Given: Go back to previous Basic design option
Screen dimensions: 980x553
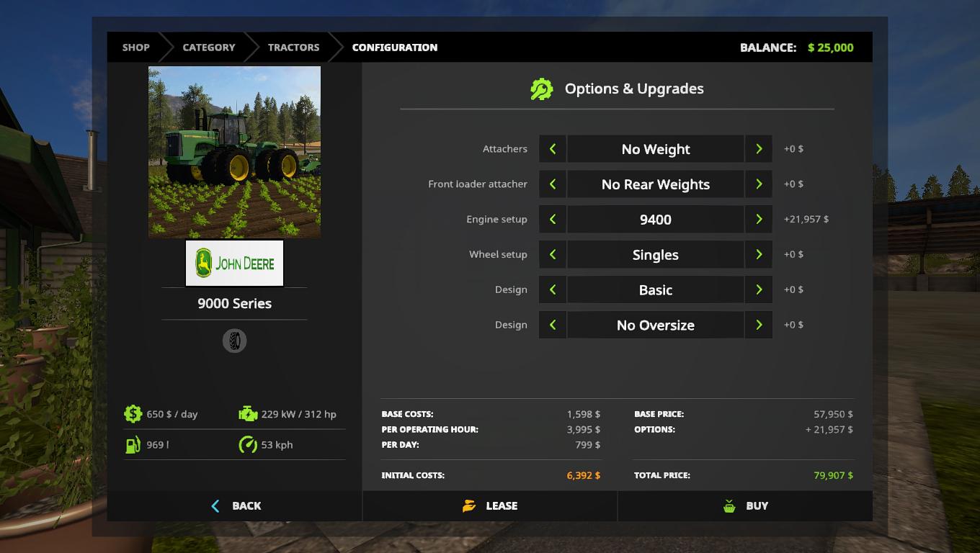Looking at the screenshot, I should (x=553, y=290).
